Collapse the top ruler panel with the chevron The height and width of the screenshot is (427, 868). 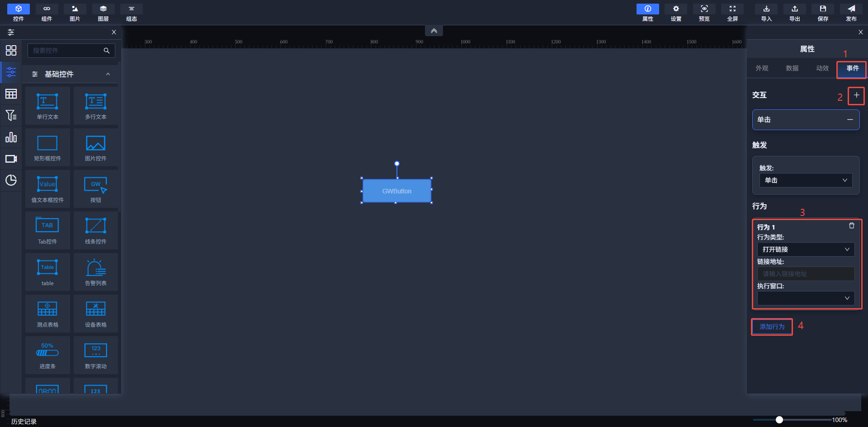[434, 31]
